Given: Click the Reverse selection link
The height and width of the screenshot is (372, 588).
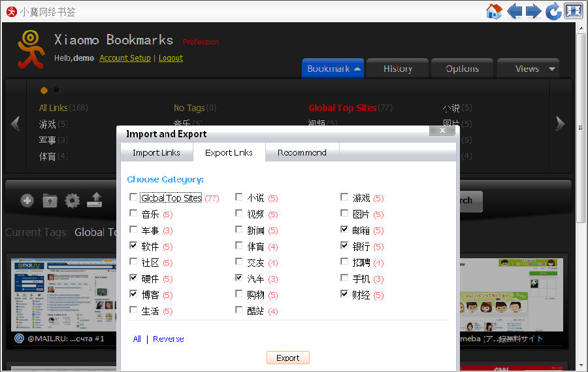Looking at the screenshot, I should tap(169, 339).
